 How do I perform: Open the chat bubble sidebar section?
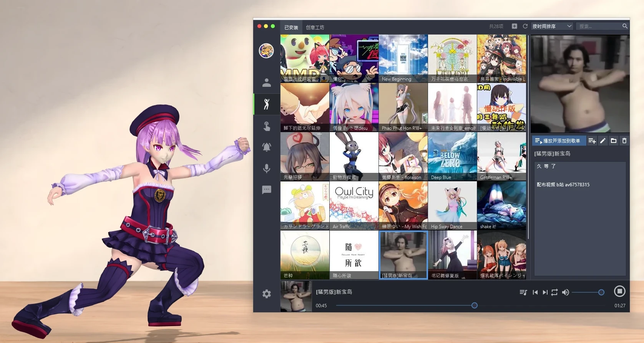(x=267, y=190)
